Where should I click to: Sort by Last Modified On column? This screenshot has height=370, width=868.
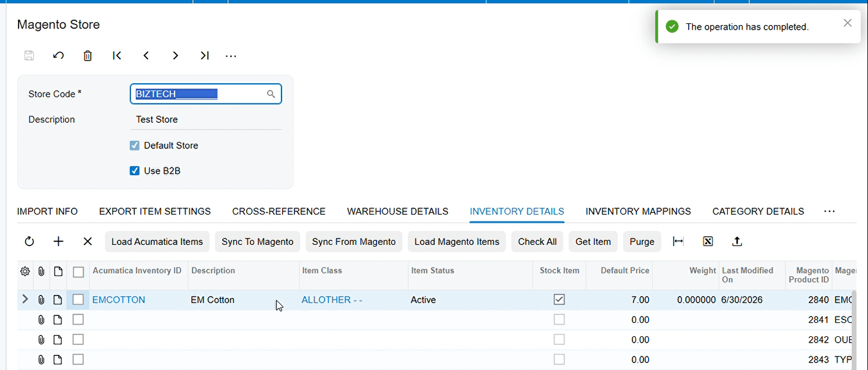[x=748, y=275]
